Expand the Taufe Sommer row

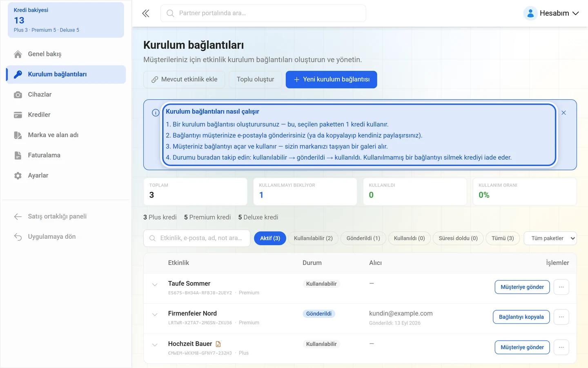pyautogui.click(x=155, y=285)
